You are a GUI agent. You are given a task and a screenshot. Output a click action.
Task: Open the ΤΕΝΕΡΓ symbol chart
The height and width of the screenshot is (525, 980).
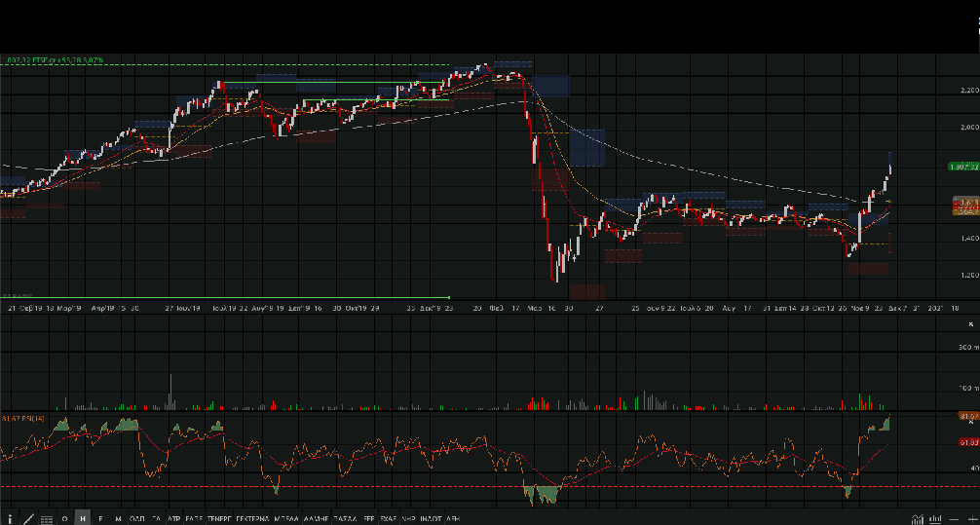[219, 518]
